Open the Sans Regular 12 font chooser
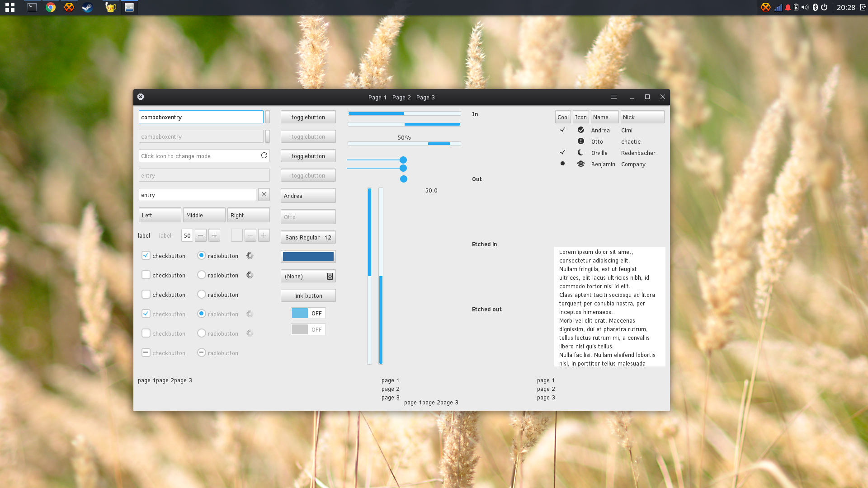 (x=308, y=237)
